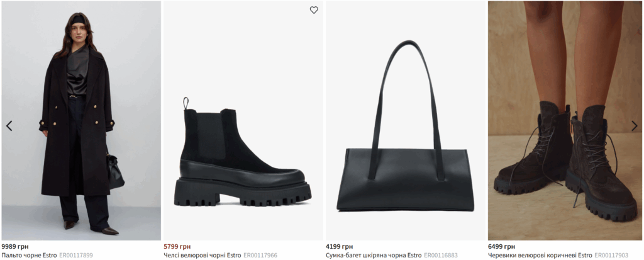Click the "Пальто чорне Estro" product link
Viewport: 644px width, 260px height.
coord(29,256)
